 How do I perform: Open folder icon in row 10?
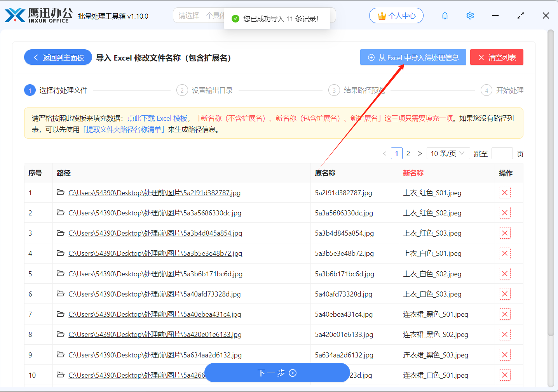coord(61,375)
